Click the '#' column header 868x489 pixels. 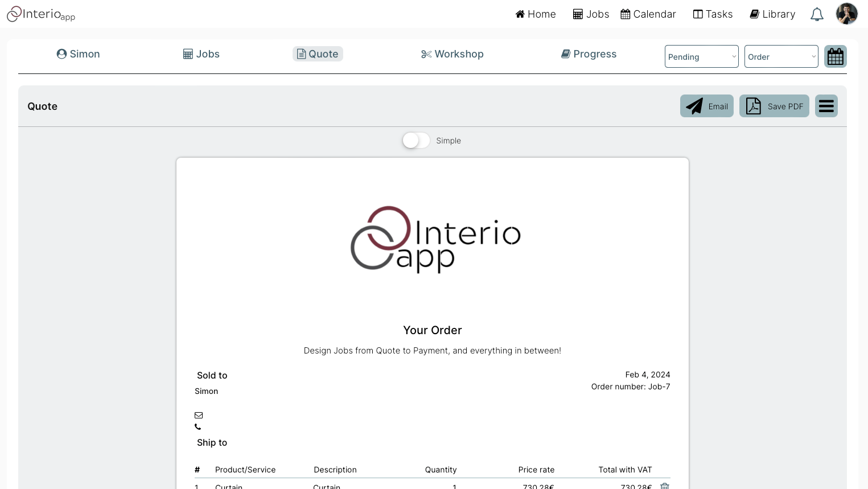[197, 470]
